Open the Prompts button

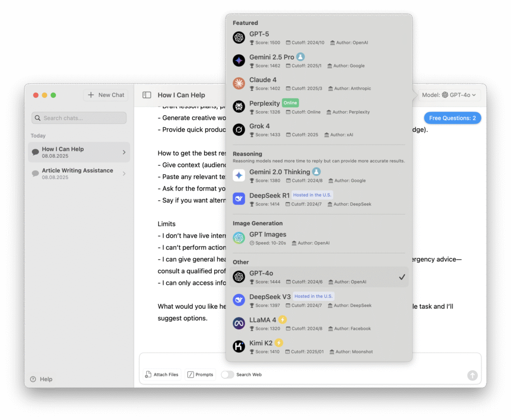click(200, 375)
